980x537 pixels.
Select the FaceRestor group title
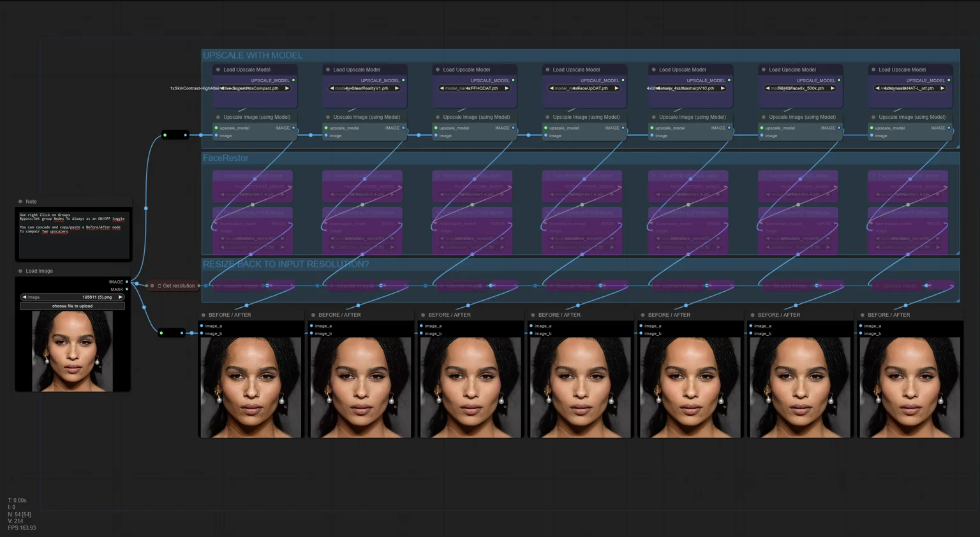[226, 158]
